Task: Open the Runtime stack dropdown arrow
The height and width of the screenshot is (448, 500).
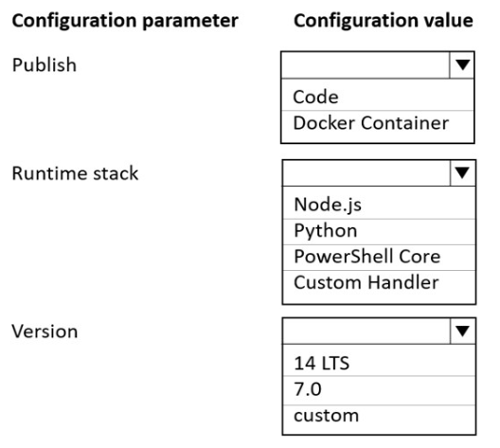Action: click(463, 172)
